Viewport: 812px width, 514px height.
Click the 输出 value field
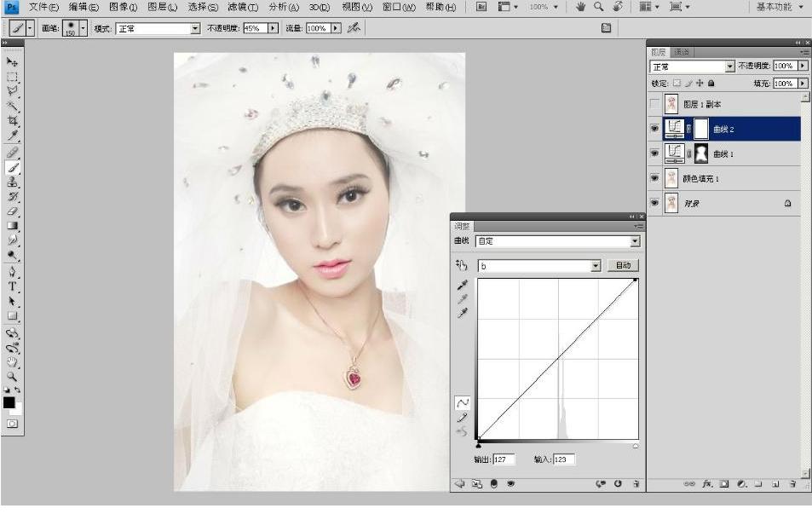(x=504, y=459)
